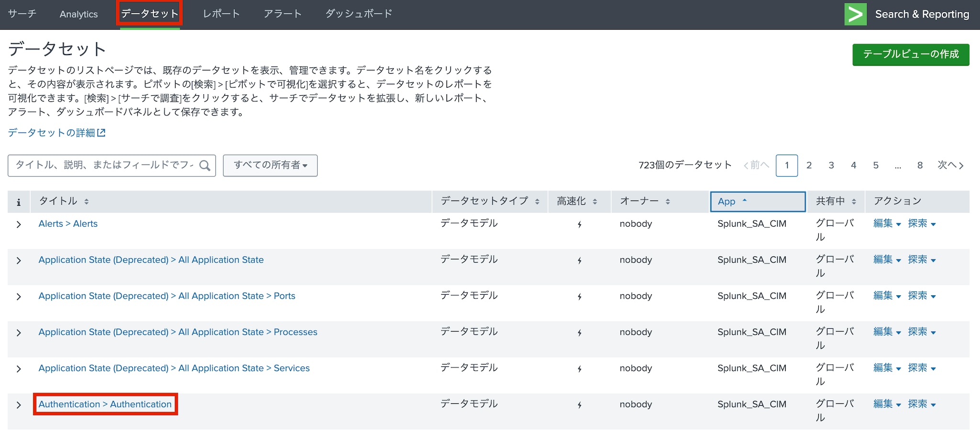Viewport: 980px width, 432px height.
Task: Open 編集 menu for Authentication row
Action: 887,404
